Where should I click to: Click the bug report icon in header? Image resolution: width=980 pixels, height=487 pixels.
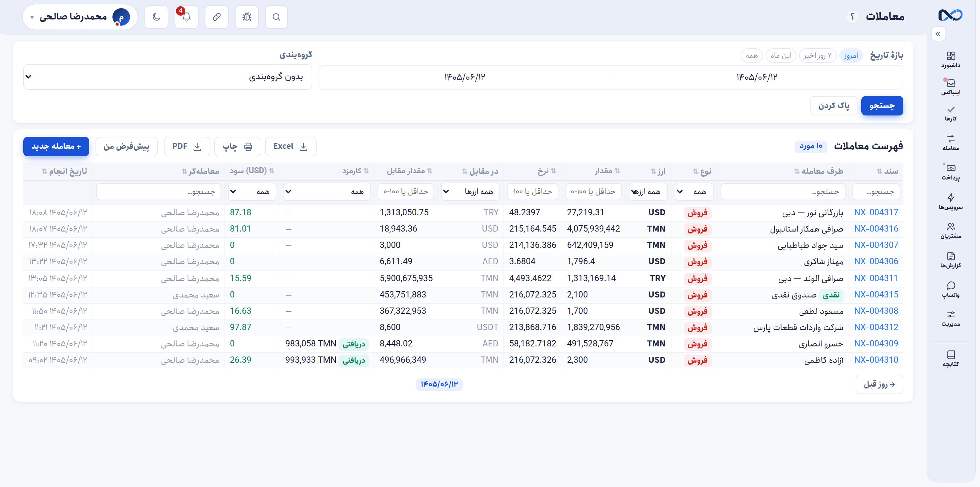click(247, 17)
